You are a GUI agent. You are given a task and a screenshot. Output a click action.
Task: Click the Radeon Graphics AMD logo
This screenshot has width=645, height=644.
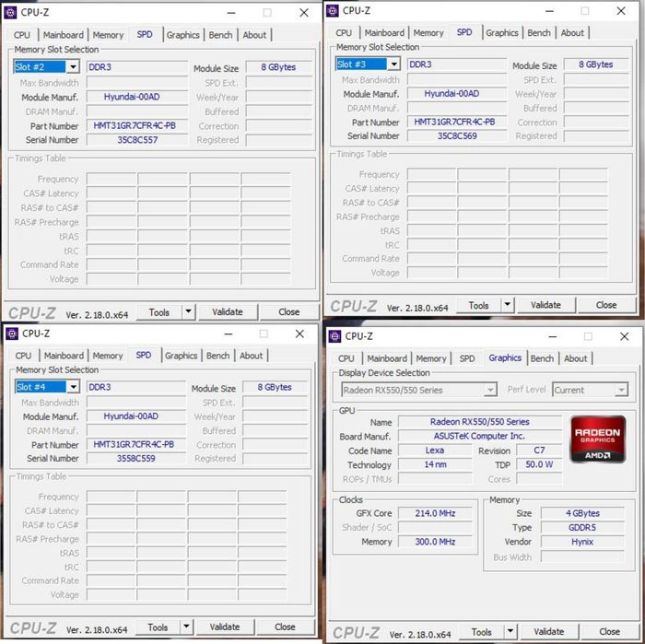[598, 439]
